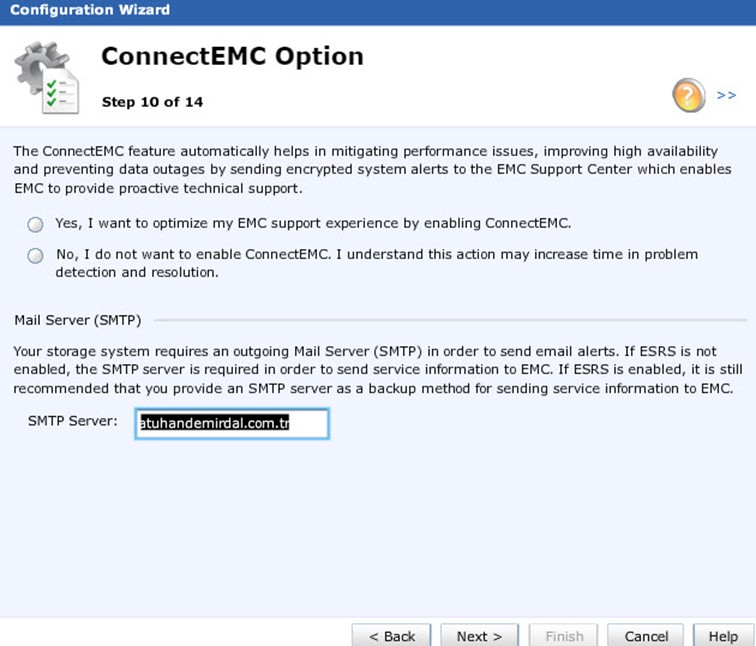
Task: Click the 'Step 10 of 14' indicator
Action: pos(152,102)
